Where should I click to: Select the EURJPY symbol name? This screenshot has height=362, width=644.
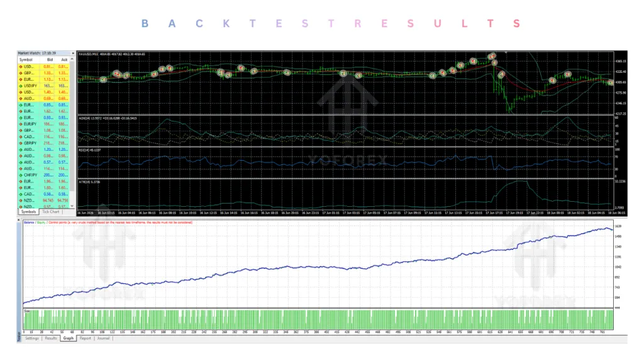tap(30, 124)
